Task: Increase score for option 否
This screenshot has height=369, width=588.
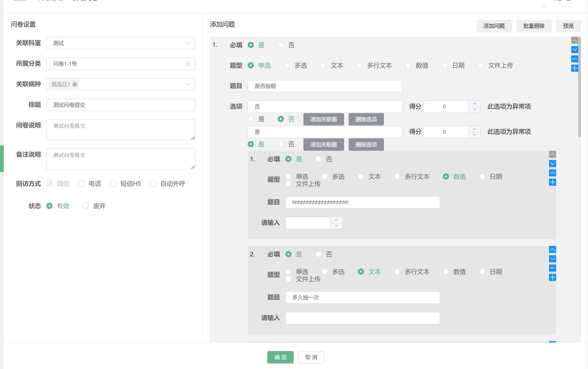Action: 474,104
